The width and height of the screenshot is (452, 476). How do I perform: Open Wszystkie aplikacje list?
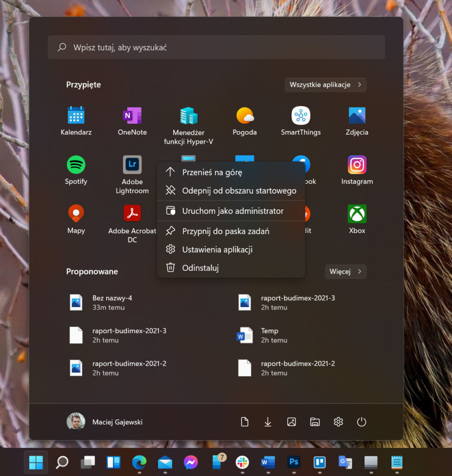coord(326,85)
